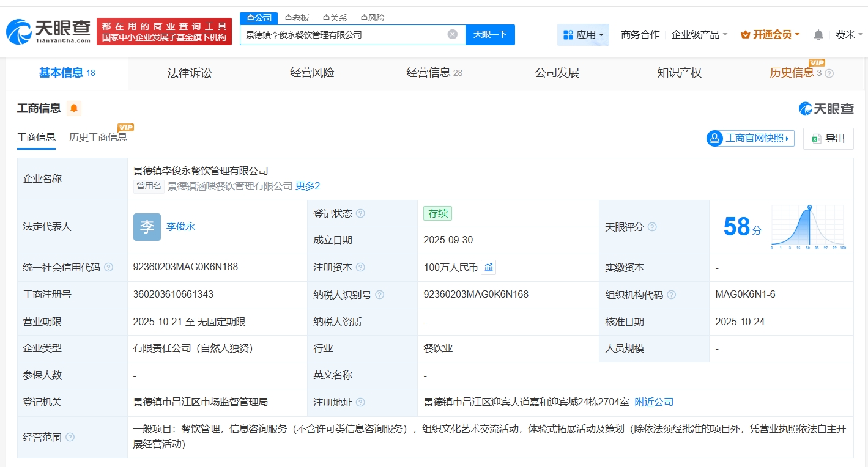Image resolution: width=868 pixels, height=467 pixels.
Task: Click the company name search field
Action: pos(343,35)
